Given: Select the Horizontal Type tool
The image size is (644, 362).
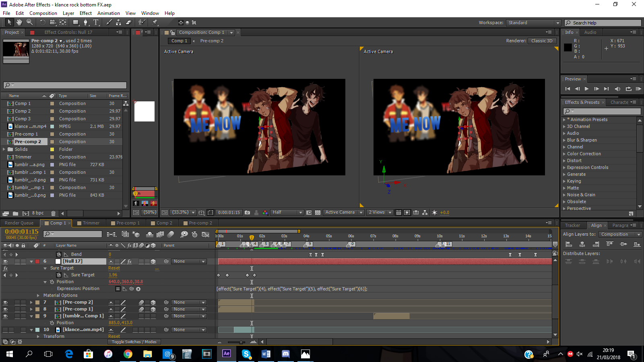Looking at the screenshot, I should pyautogui.click(x=96, y=23).
